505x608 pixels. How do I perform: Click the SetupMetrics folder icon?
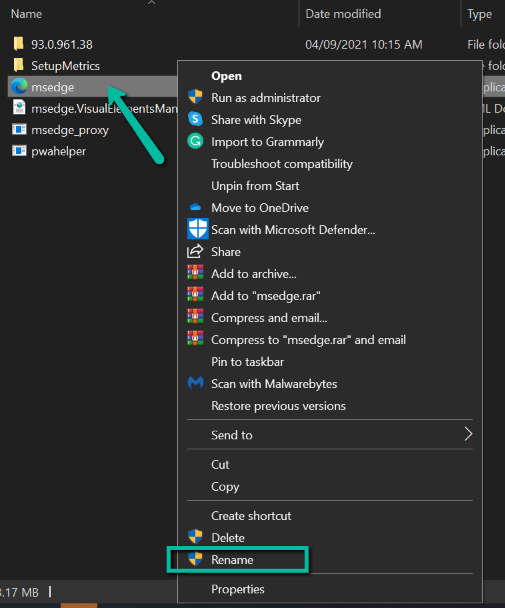coord(19,65)
